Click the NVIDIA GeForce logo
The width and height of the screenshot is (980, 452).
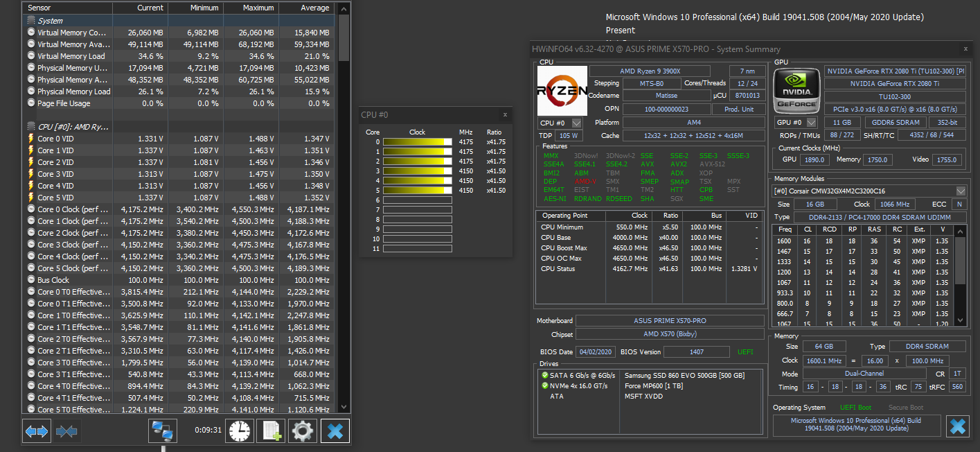coord(797,91)
